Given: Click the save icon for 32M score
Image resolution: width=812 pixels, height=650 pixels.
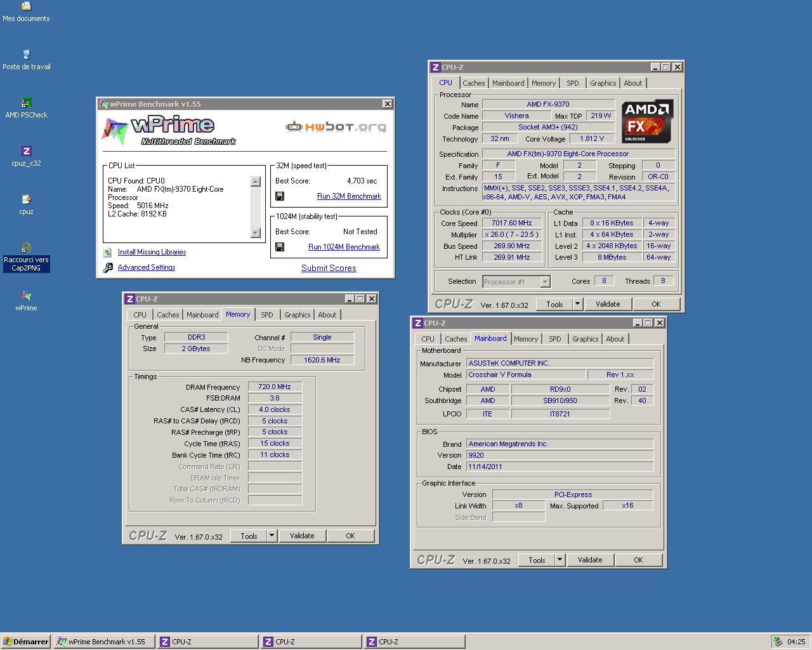Looking at the screenshot, I should 280,196.
